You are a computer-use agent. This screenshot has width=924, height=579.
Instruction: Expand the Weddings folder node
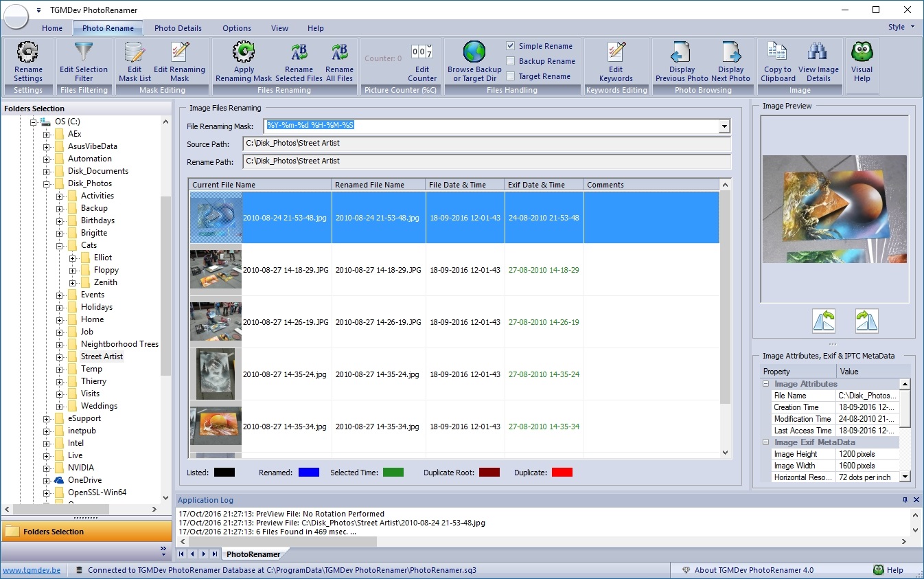(60, 406)
